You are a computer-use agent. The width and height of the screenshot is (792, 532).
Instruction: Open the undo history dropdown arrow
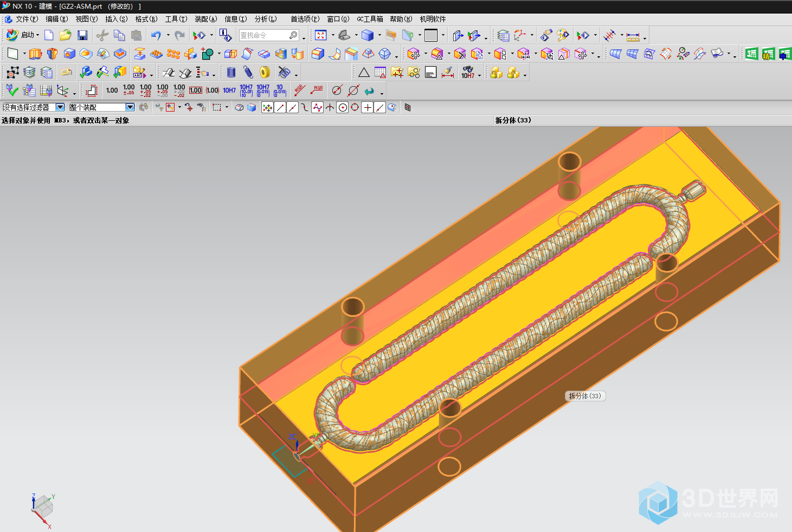click(x=168, y=35)
